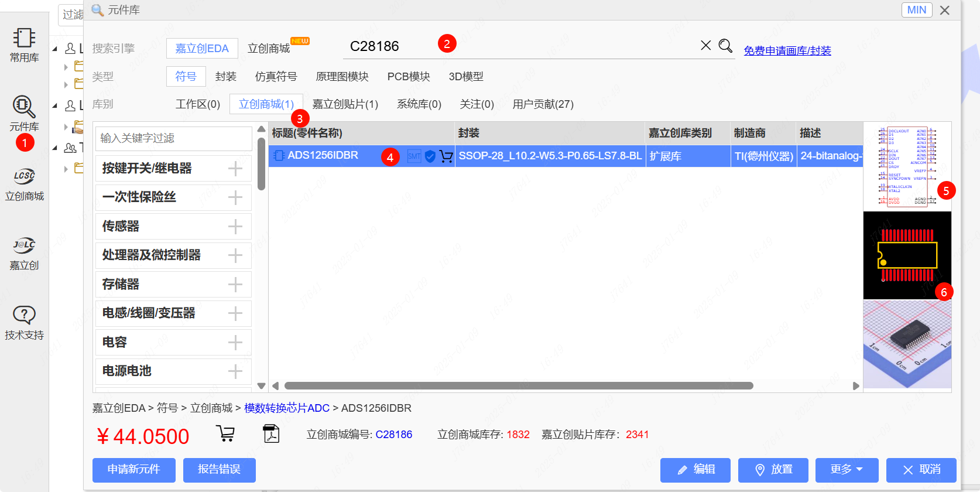980x492 pixels.
Task: Select library 立创商城(1)
Action: pyautogui.click(x=266, y=104)
